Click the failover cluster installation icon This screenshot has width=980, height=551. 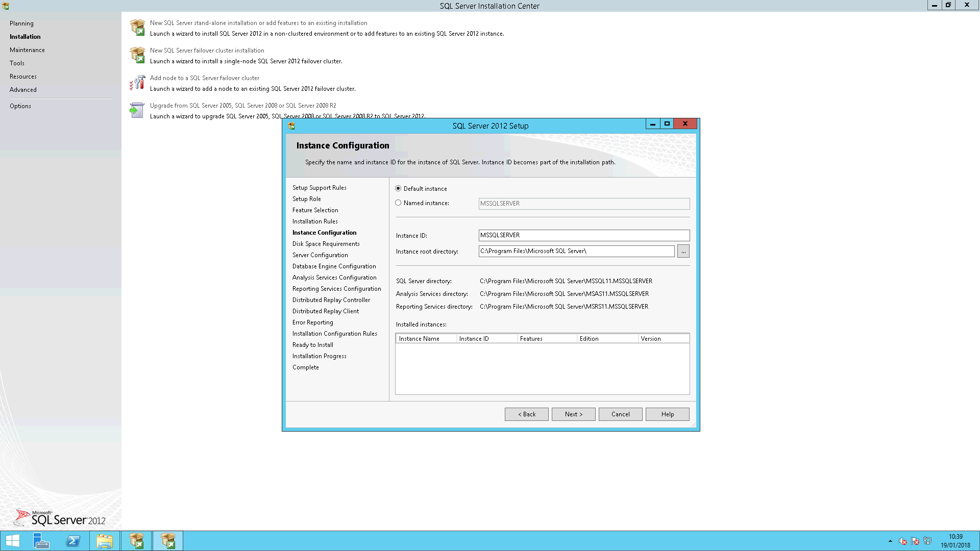(137, 55)
